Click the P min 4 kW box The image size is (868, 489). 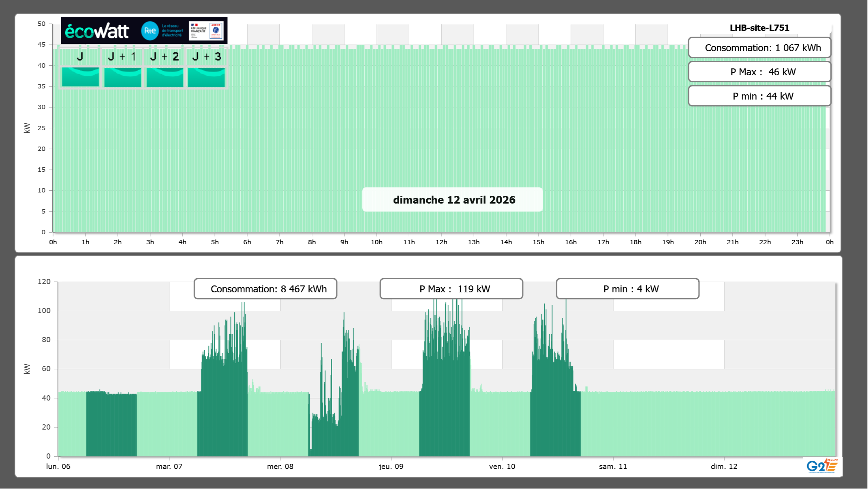pyautogui.click(x=627, y=289)
